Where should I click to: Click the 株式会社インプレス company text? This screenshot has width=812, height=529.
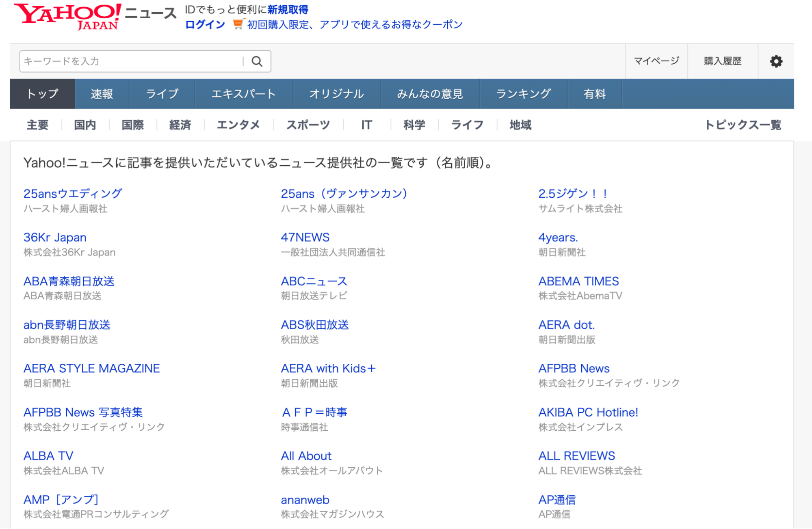point(580,427)
